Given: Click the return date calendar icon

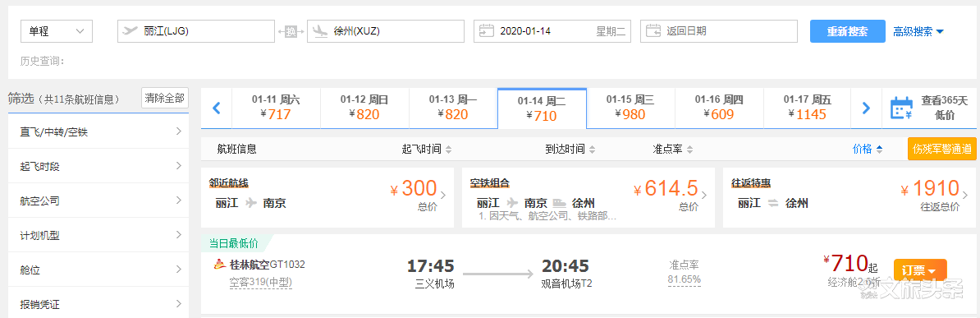Looking at the screenshot, I should [654, 30].
